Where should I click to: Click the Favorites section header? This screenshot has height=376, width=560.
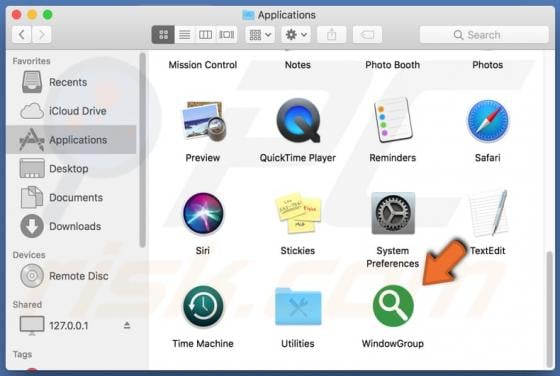[x=31, y=61]
